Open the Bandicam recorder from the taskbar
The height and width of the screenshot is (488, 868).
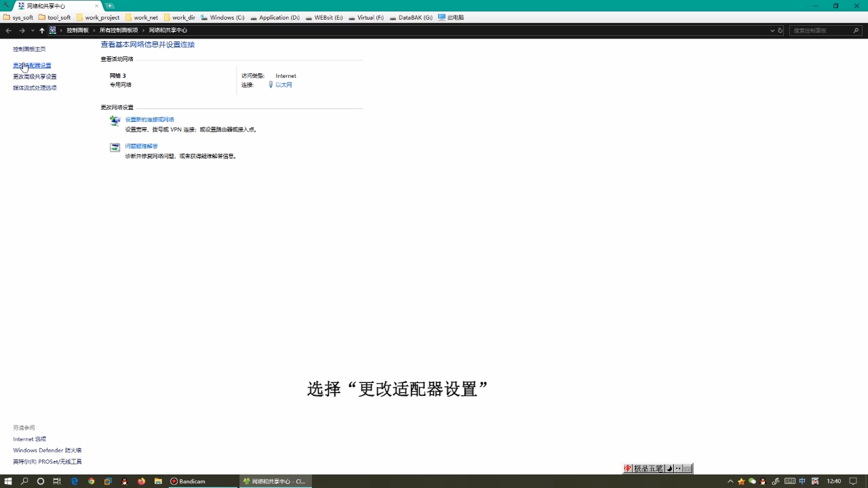click(x=189, y=481)
